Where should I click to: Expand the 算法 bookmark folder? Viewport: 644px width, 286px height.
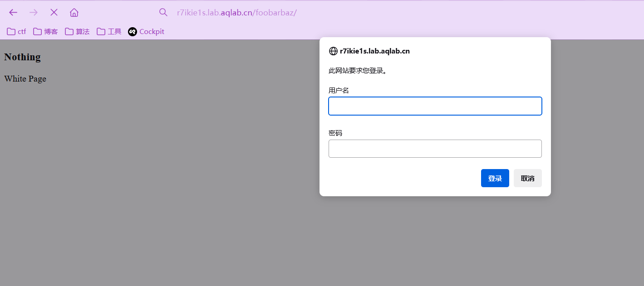pos(77,32)
